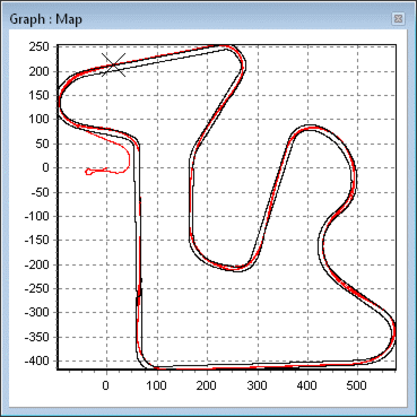Select the red pit lane trace end near 0

click(x=88, y=172)
